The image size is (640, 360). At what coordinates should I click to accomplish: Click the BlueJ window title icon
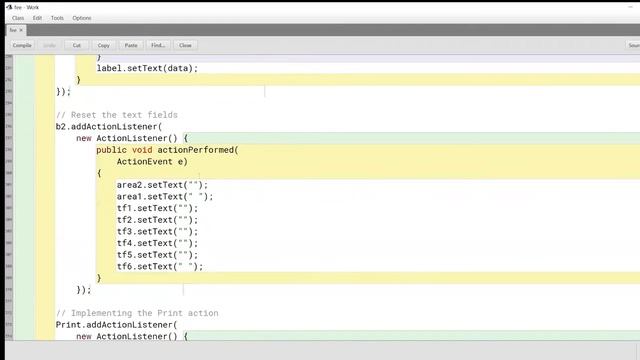click(x=9, y=7)
